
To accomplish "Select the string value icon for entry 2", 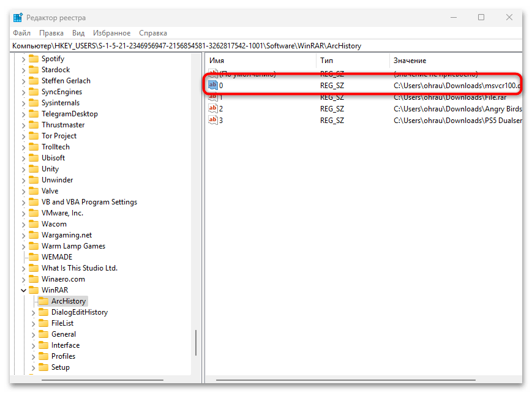I will point(212,108).
